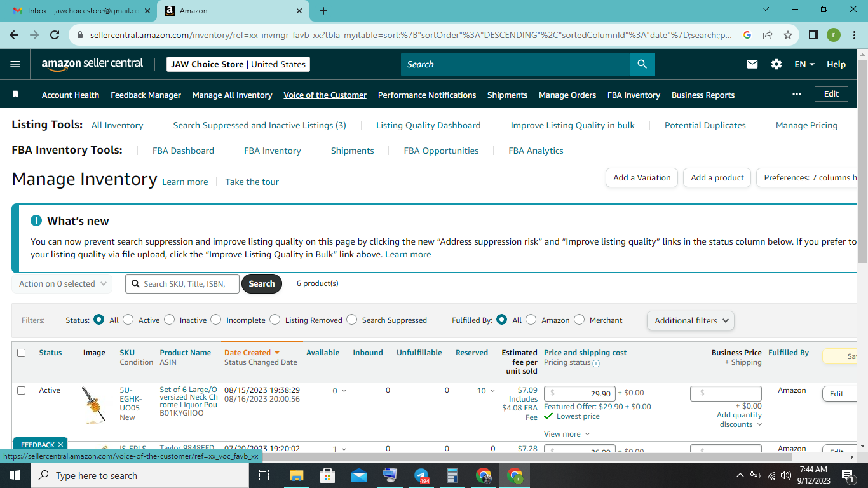Tick the checkbox for SKU 5U-EGHK-UO05

point(22,390)
